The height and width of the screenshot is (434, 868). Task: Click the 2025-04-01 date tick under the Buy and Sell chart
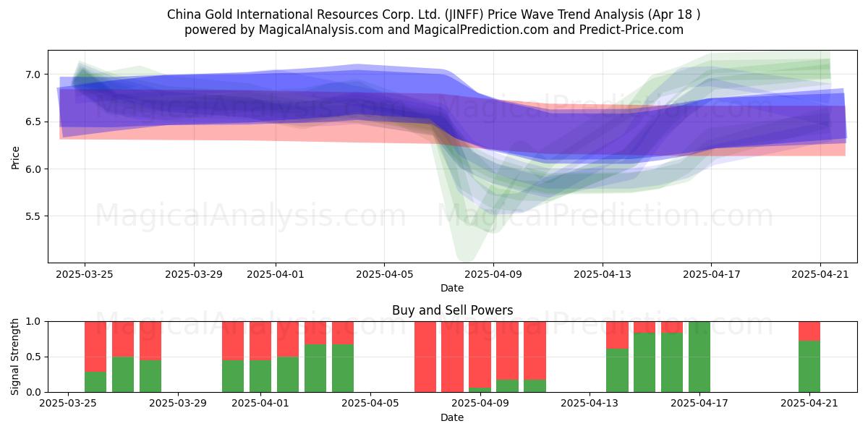click(260, 404)
